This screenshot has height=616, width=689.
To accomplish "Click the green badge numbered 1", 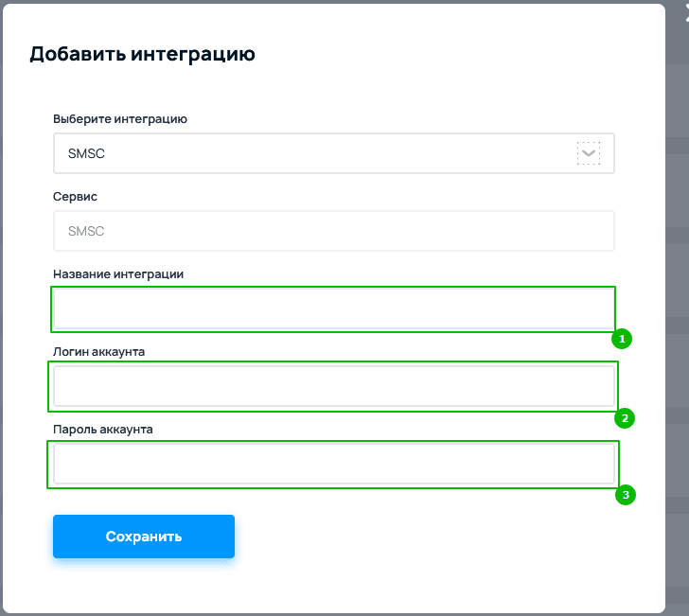I will 622,339.
